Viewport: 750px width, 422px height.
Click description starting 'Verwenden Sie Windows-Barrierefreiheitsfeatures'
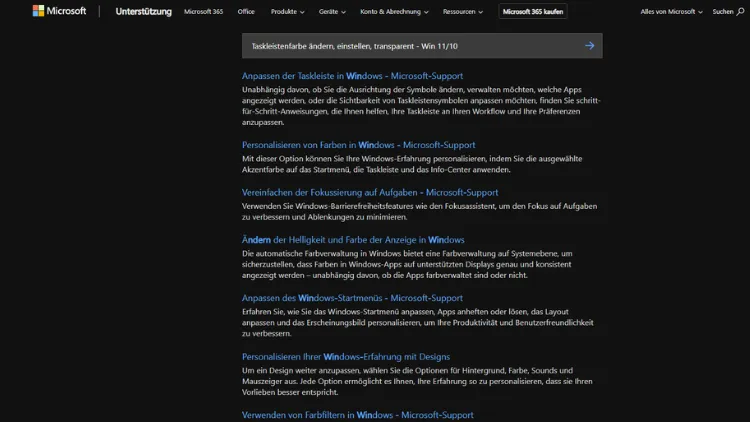point(419,211)
